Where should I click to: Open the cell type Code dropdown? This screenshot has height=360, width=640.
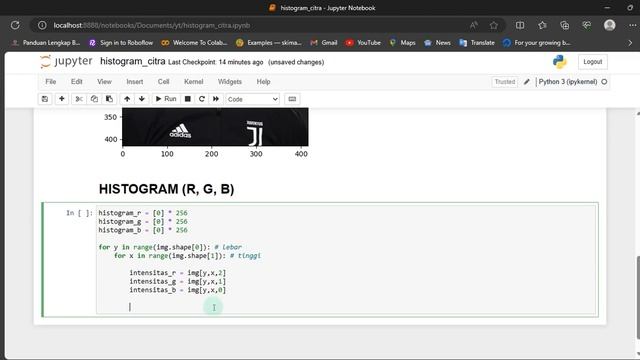(x=253, y=99)
